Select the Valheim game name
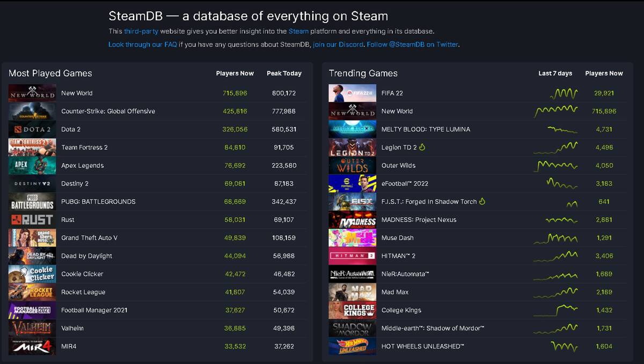Image resolution: width=644 pixels, height=364 pixels. click(x=72, y=328)
